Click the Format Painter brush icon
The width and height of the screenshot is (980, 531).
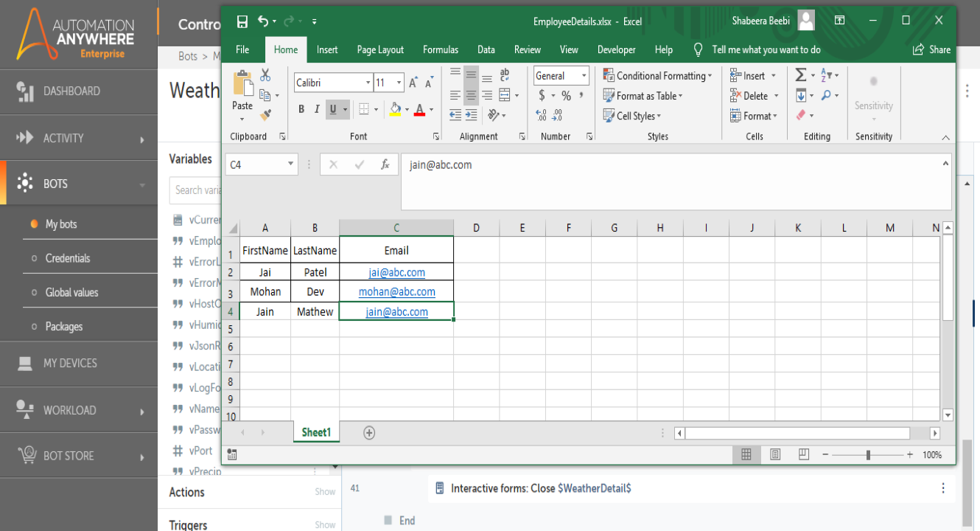coord(265,114)
